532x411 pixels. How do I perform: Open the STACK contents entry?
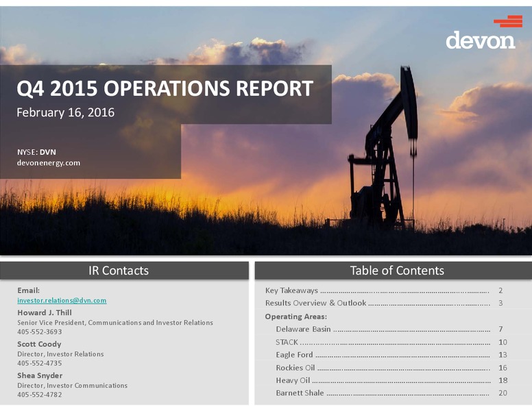391,342
